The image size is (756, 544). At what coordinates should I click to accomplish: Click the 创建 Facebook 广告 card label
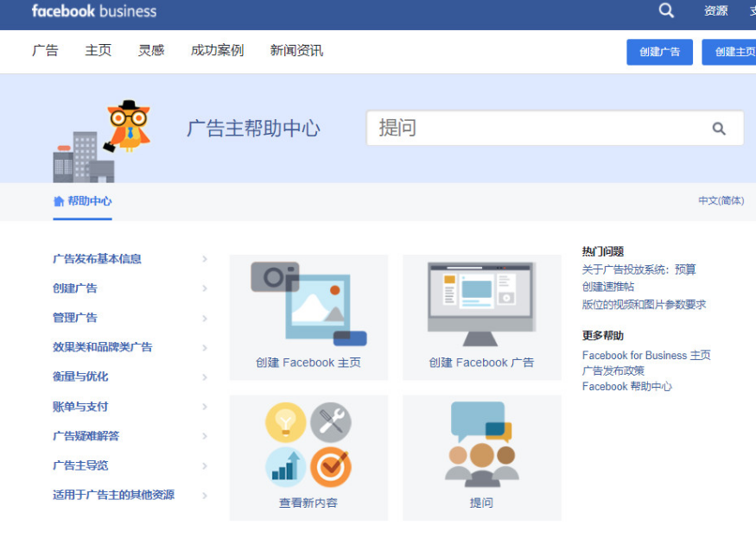[x=481, y=363]
